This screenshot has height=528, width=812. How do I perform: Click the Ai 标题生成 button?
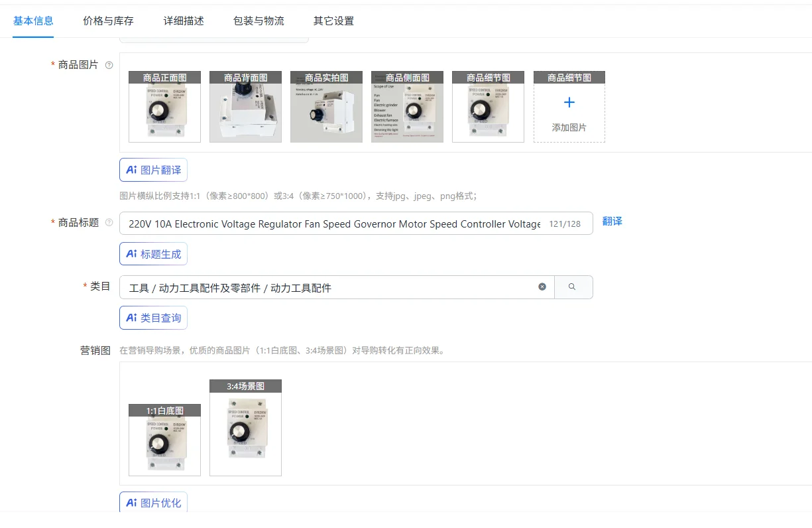coord(153,254)
